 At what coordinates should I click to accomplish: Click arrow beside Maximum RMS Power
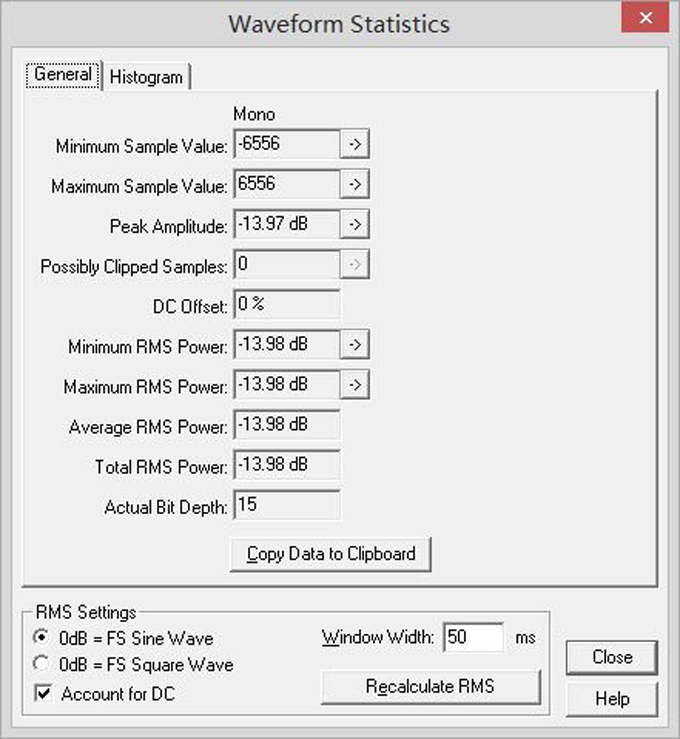[354, 385]
